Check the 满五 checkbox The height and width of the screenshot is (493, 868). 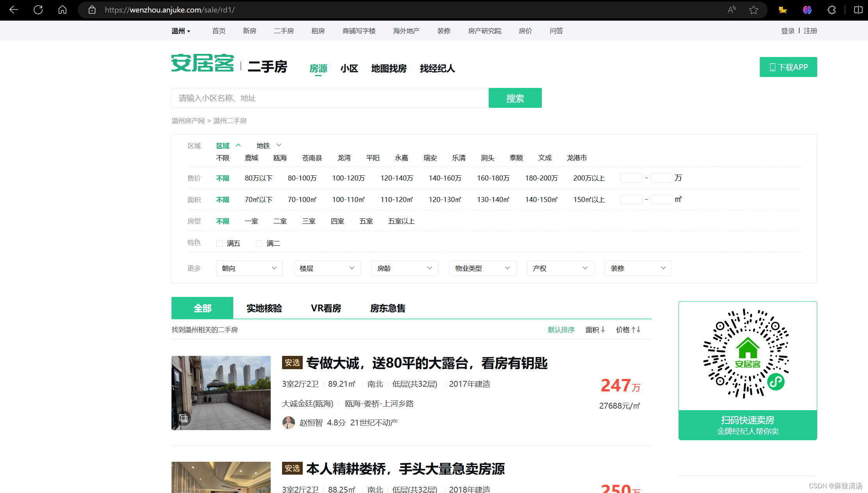pos(219,243)
